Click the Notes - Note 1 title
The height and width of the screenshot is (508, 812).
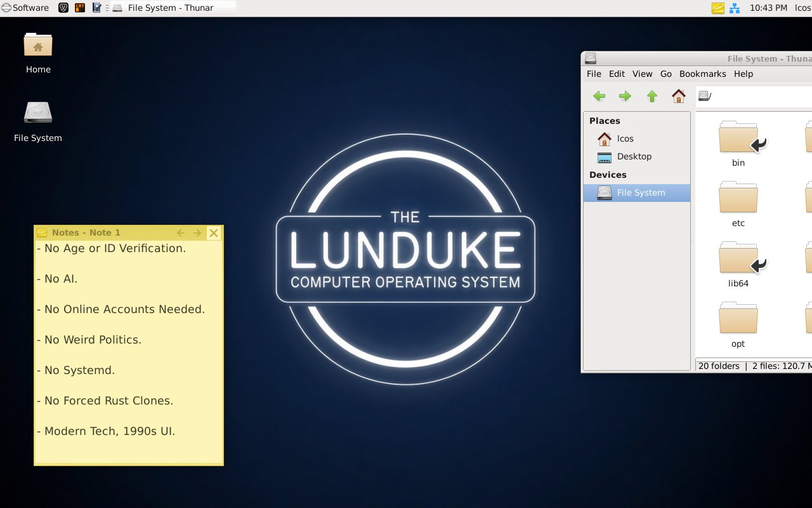tap(86, 233)
